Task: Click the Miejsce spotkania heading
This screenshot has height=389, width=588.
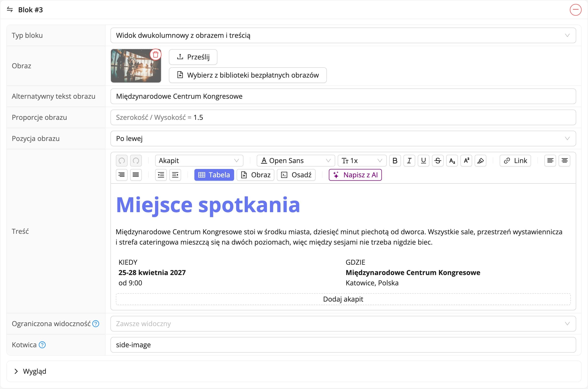Action: pos(208,205)
